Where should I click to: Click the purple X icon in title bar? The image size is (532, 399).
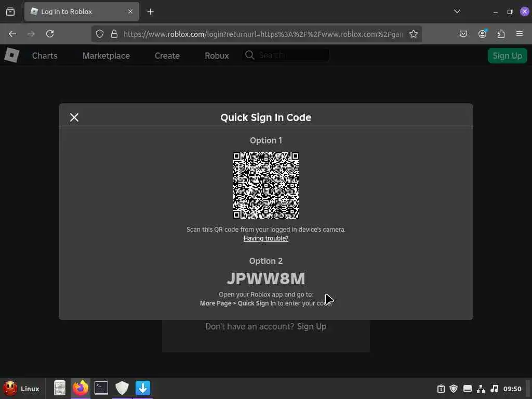click(525, 11)
